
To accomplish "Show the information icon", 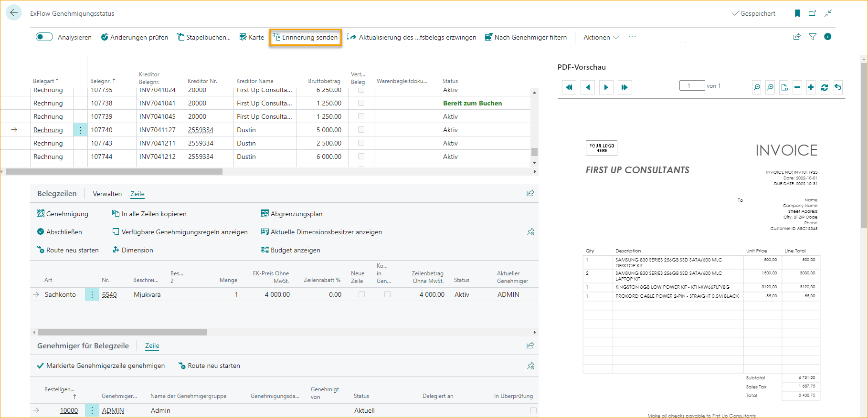I will [x=828, y=37].
